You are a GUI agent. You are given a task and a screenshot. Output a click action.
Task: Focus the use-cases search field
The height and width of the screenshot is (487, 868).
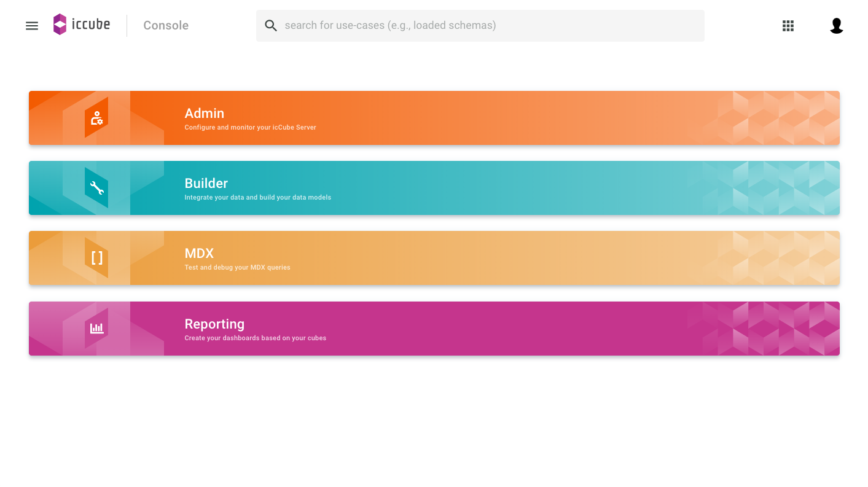click(x=480, y=26)
